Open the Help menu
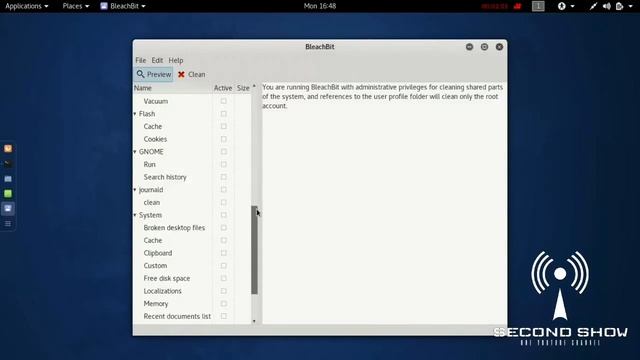The width and height of the screenshot is (640, 360). (176, 60)
